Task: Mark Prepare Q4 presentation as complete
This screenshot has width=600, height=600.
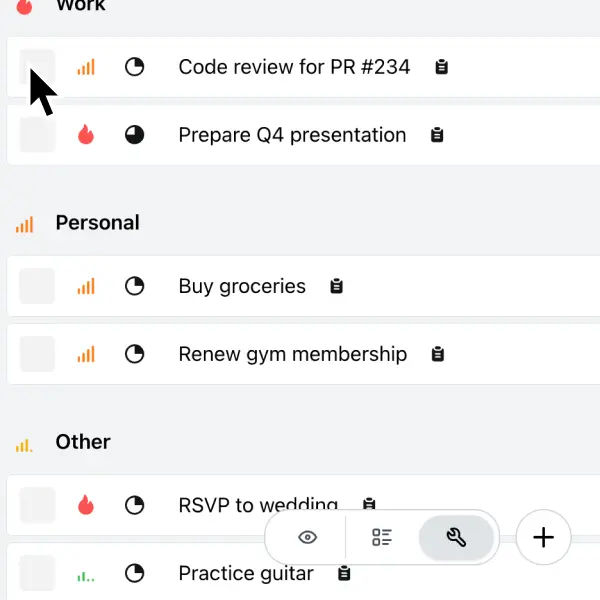Action: pos(37,135)
